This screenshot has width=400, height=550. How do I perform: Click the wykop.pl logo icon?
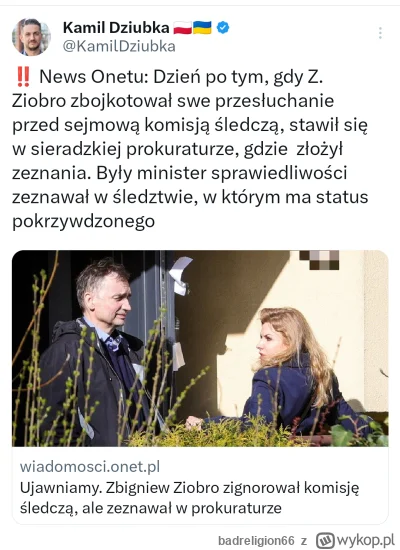tap(325, 540)
